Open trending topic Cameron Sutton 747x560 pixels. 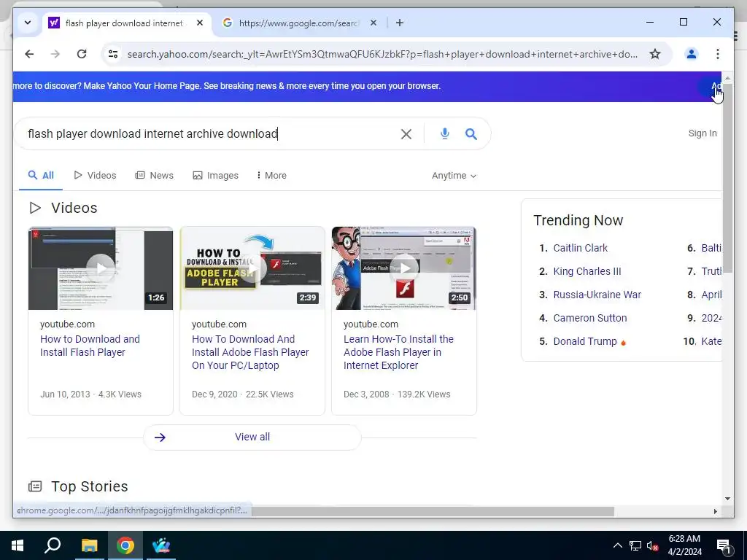[589, 318]
